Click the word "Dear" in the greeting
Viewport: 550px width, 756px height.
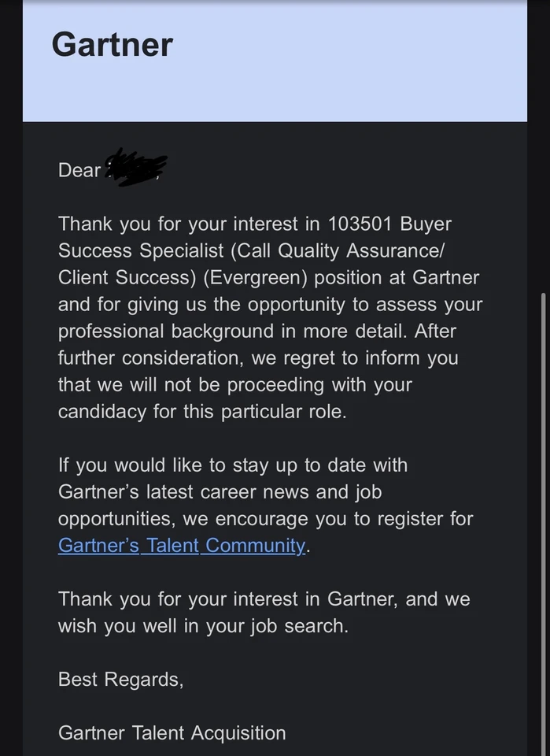pyautogui.click(x=79, y=169)
